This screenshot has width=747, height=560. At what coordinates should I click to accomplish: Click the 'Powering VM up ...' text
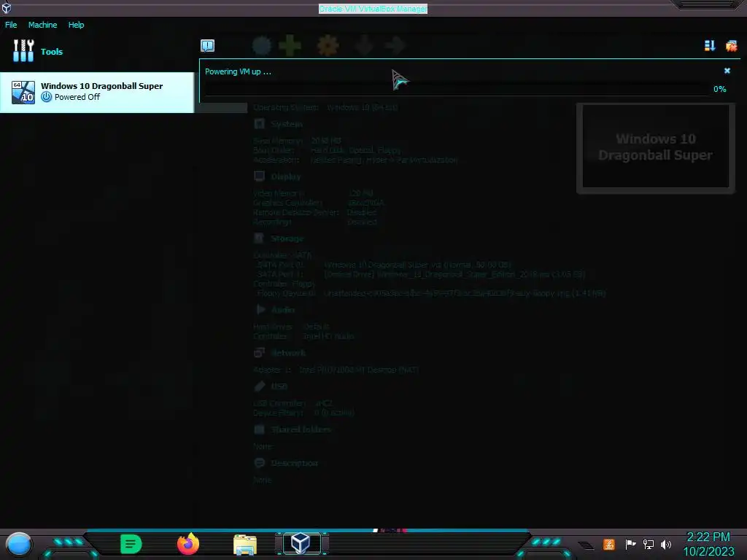coord(238,71)
